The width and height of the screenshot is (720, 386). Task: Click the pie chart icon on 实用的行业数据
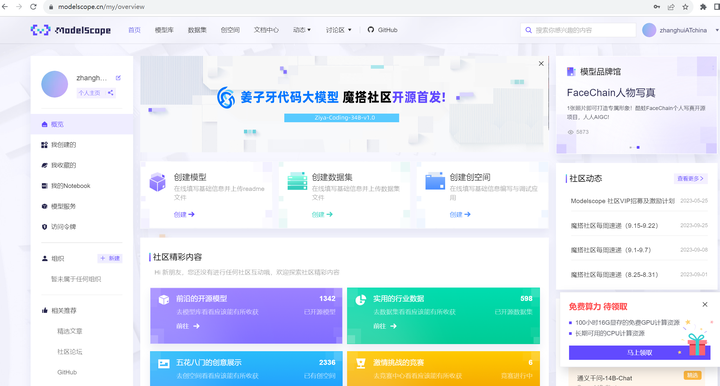tap(360, 300)
